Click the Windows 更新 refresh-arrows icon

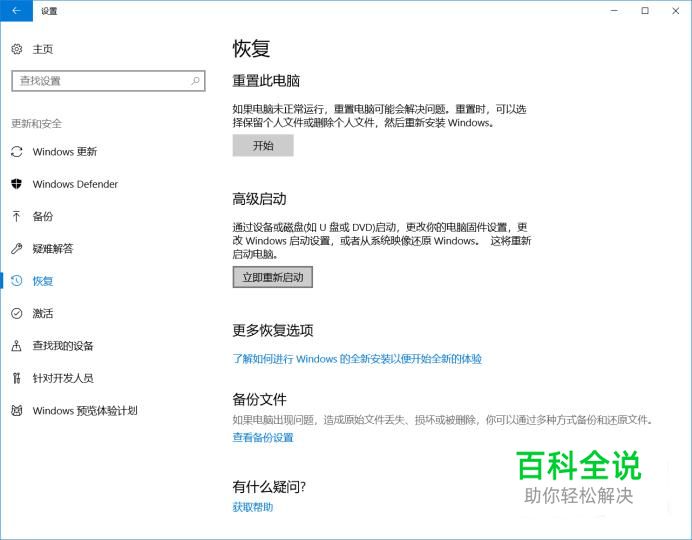point(17,152)
